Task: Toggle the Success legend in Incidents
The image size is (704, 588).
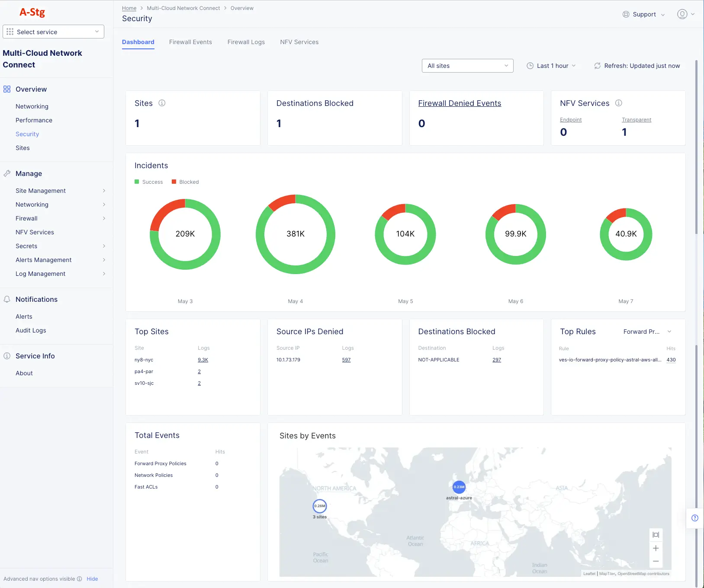Action: [149, 182]
